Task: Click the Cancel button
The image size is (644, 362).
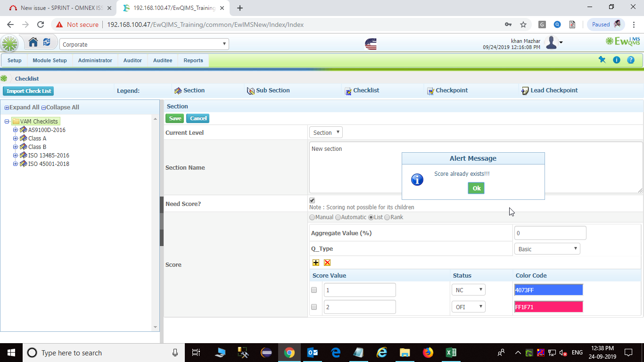Action: (x=198, y=118)
